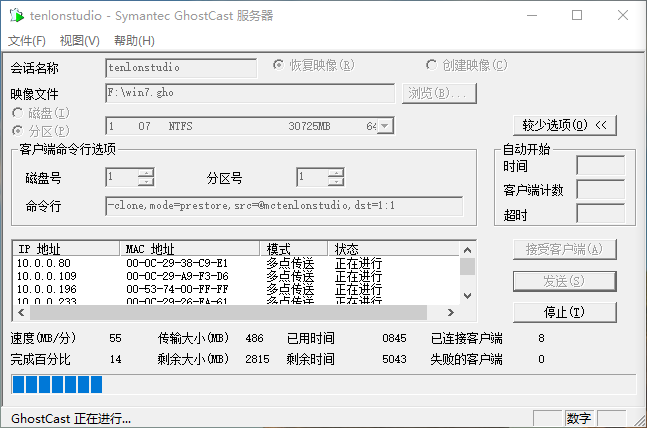
Task: Click the 较少选项(O) << button
Action: click(x=565, y=125)
